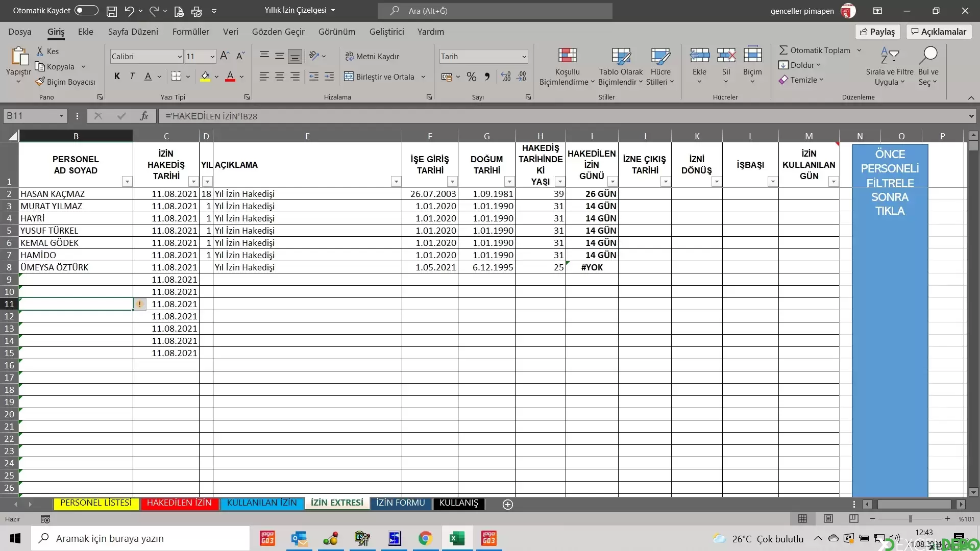
Task: Click the blue ÖNCE PERSONELİ FİLTRELE button
Action: click(x=890, y=320)
